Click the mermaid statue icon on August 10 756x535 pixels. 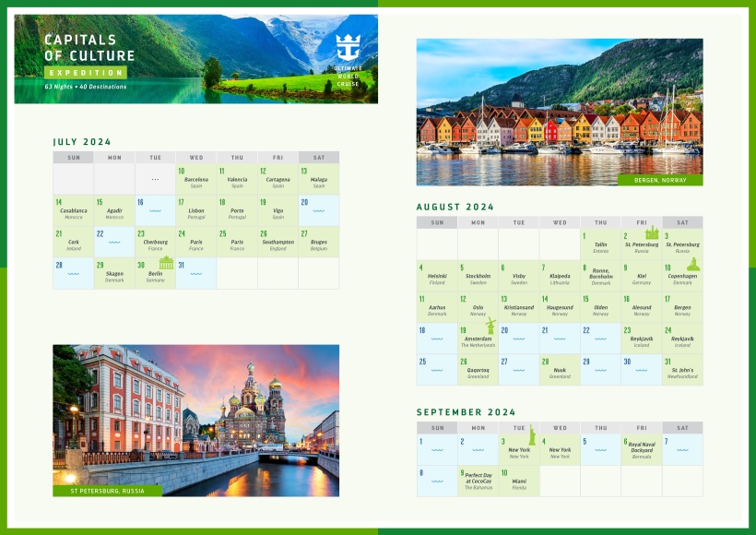pos(693,264)
